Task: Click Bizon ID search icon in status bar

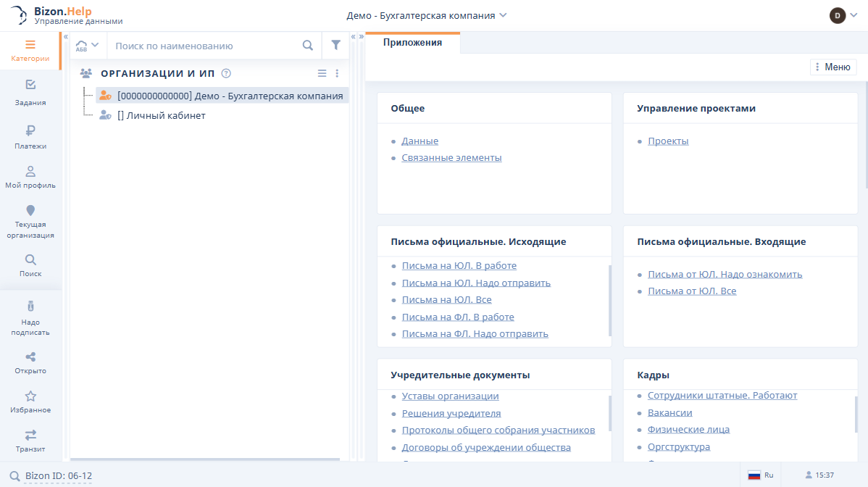Action: click(x=14, y=475)
